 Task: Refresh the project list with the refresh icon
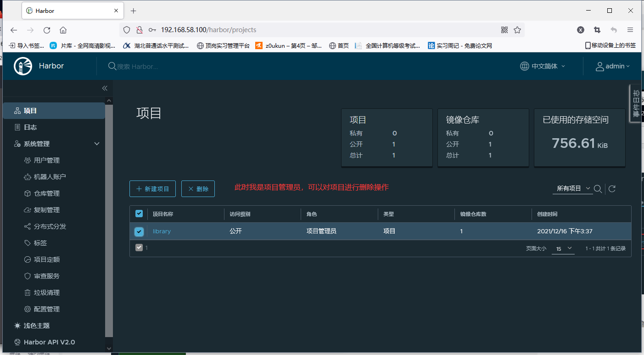pyautogui.click(x=612, y=188)
